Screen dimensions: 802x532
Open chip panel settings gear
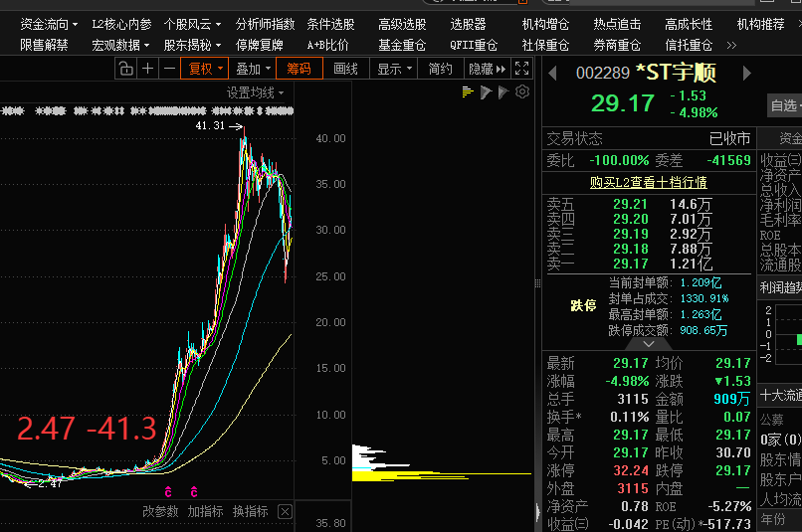pos(522,92)
